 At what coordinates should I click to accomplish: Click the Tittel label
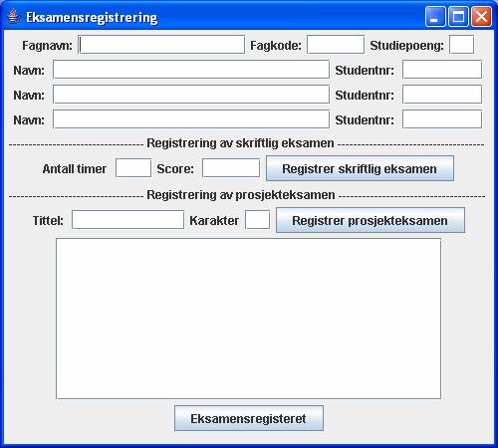click(48, 221)
